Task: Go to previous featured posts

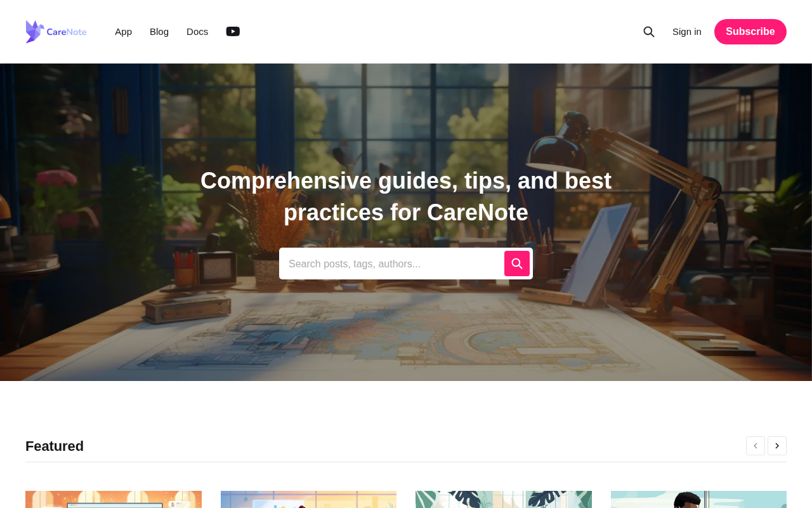Action: click(756, 446)
